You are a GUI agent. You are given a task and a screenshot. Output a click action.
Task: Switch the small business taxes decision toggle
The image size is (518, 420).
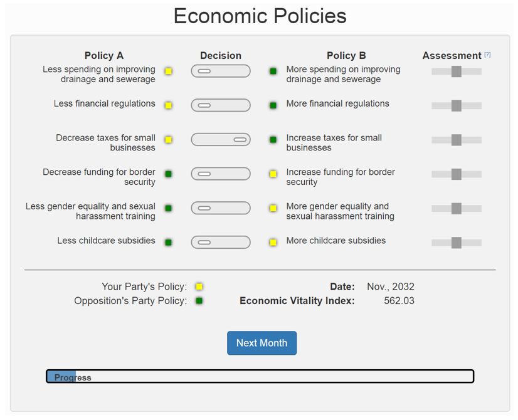221,139
